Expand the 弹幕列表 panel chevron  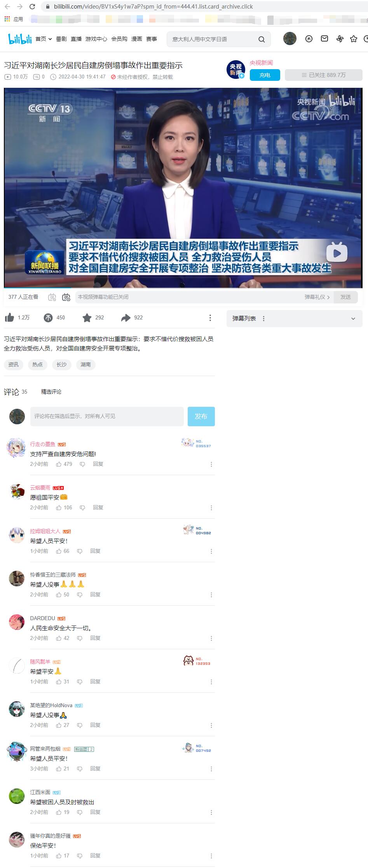pos(353,319)
